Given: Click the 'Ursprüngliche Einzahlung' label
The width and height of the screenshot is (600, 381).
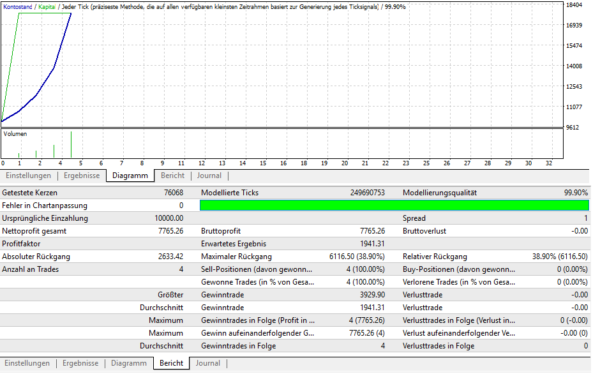Looking at the screenshot, I should click(45, 218).
